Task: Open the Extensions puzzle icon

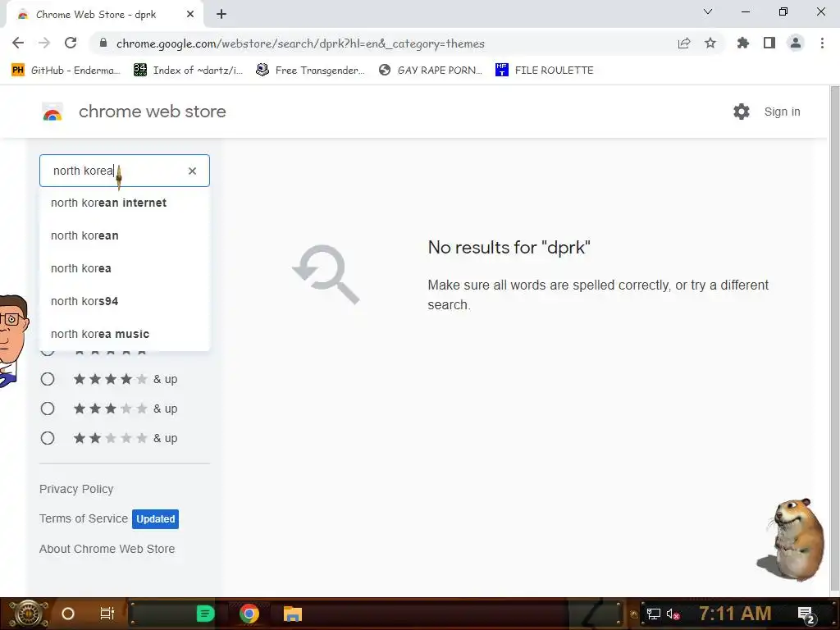Action: [x=743, y=43]
